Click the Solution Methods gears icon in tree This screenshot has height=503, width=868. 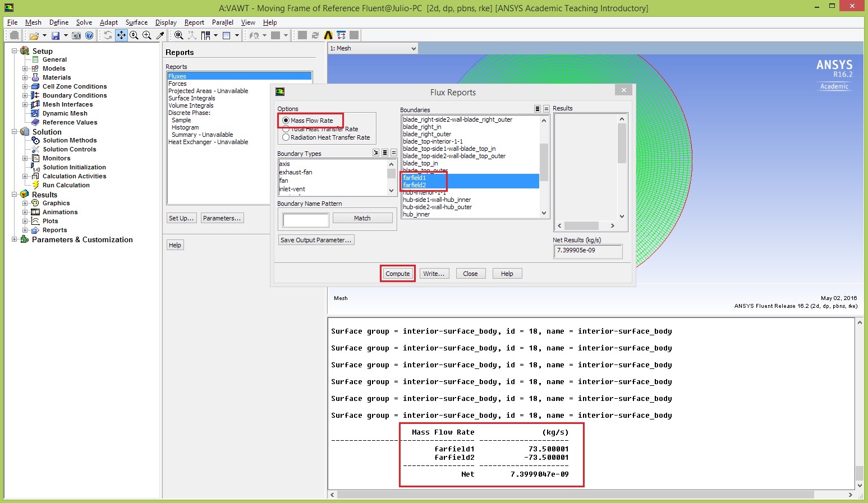[x=35, y=140]
